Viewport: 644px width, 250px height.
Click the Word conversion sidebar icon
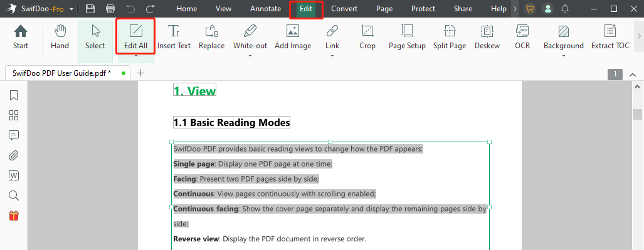click(14, 175)
